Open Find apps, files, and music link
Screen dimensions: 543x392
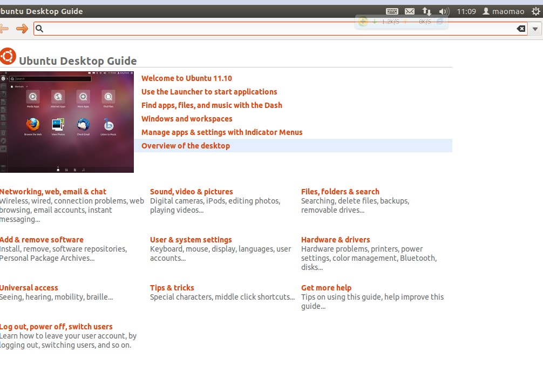(212, 105)
